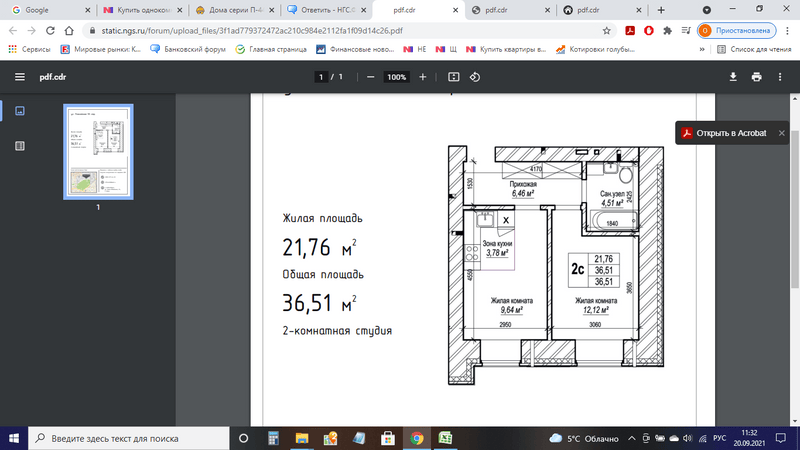Select page 1 thumbnail
The image size is (800, 450).
click(x=98, y=151)
